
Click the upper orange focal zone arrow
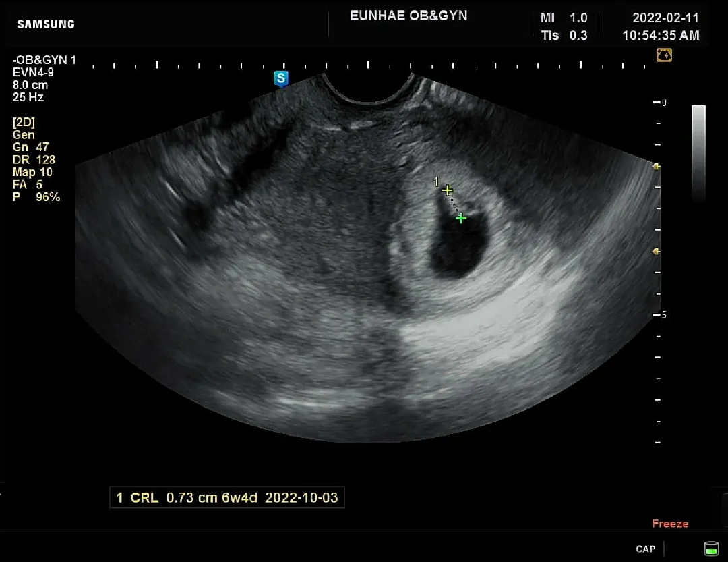(656, 166)
